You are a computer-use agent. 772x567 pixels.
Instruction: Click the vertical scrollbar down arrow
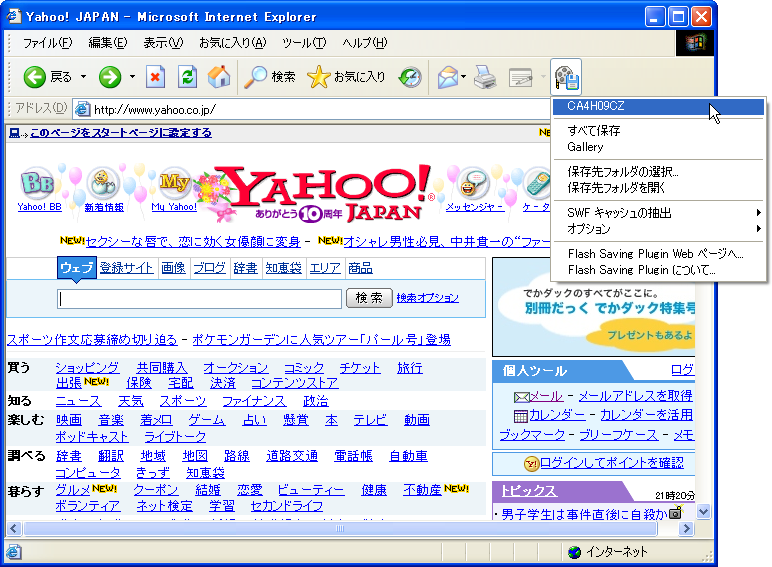704,512
